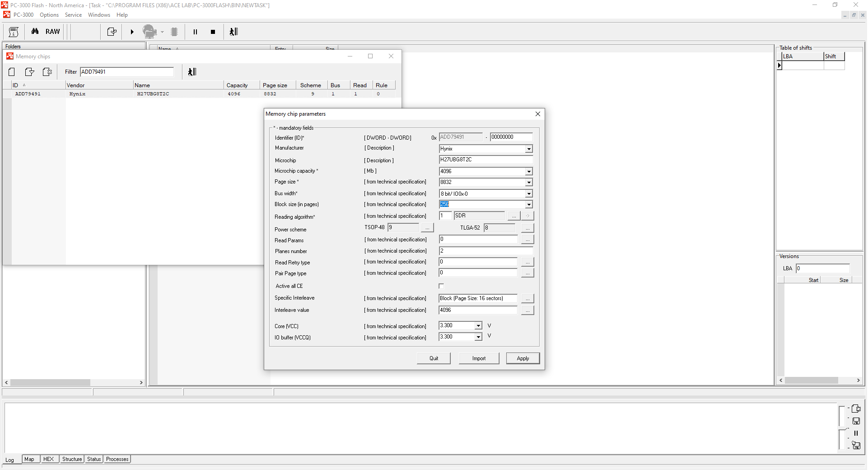Click the stop square icon in toolbar
868x470 pixels.
click(213, 32)
